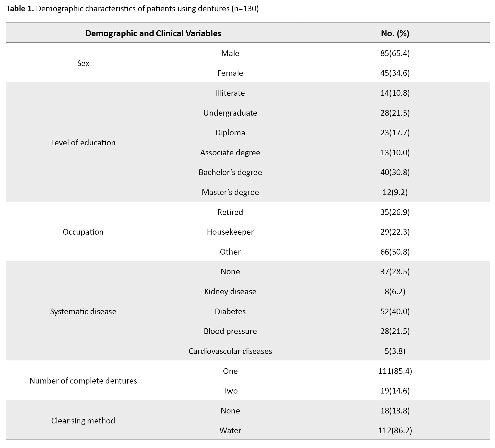
Task: Select the Other value 66(50.8)
Action: (395, 252)
